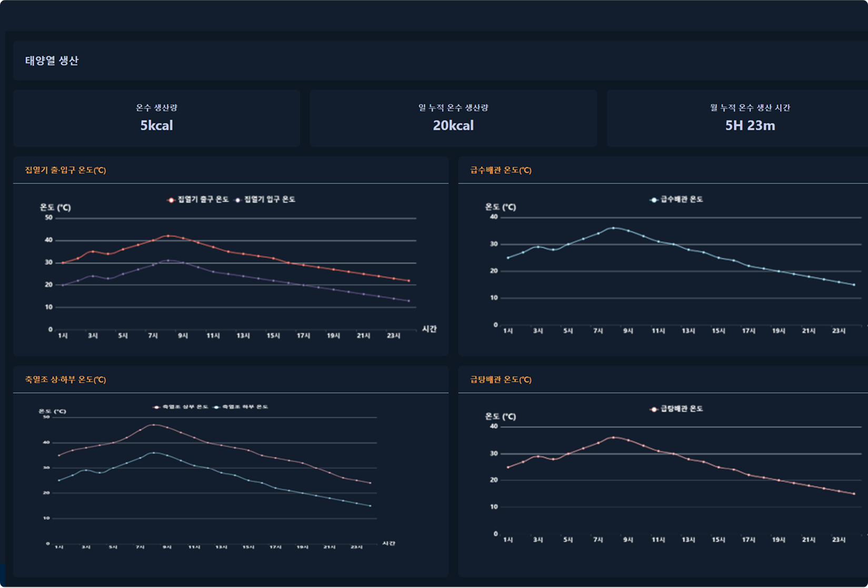
Task: Click the peak point of 집열기 입구 온도 line
Action: tap(168, 260)
